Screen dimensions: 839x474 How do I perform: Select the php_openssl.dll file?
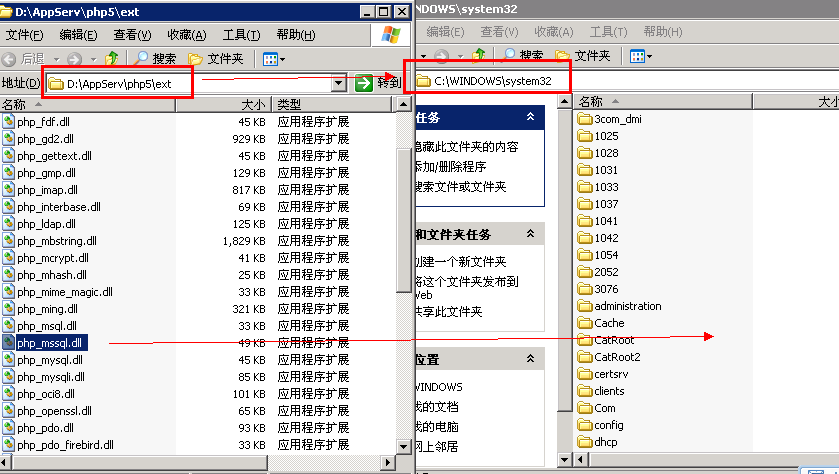54,410
